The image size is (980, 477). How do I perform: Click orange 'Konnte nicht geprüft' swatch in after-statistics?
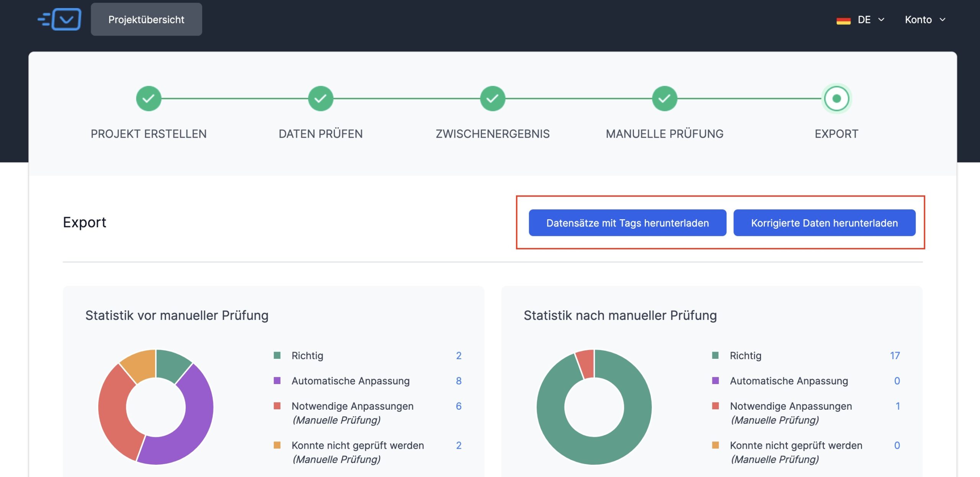[x=715, y=445]
